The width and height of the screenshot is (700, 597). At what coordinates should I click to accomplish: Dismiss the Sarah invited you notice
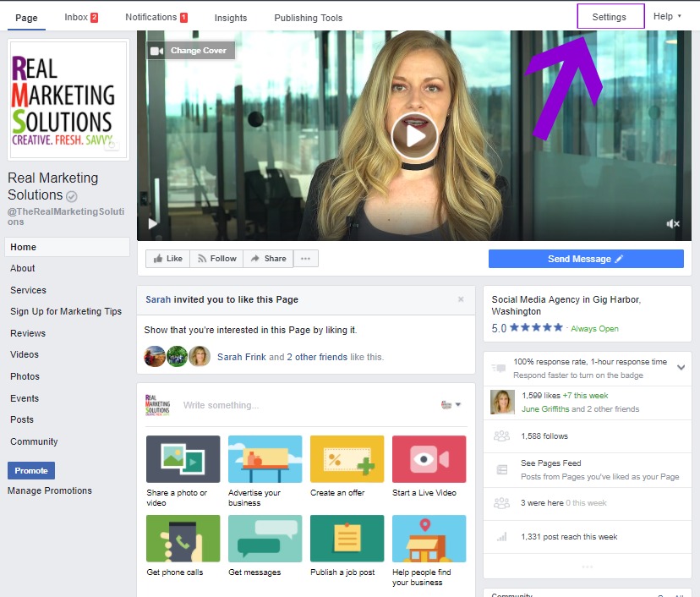click(461, 299)
